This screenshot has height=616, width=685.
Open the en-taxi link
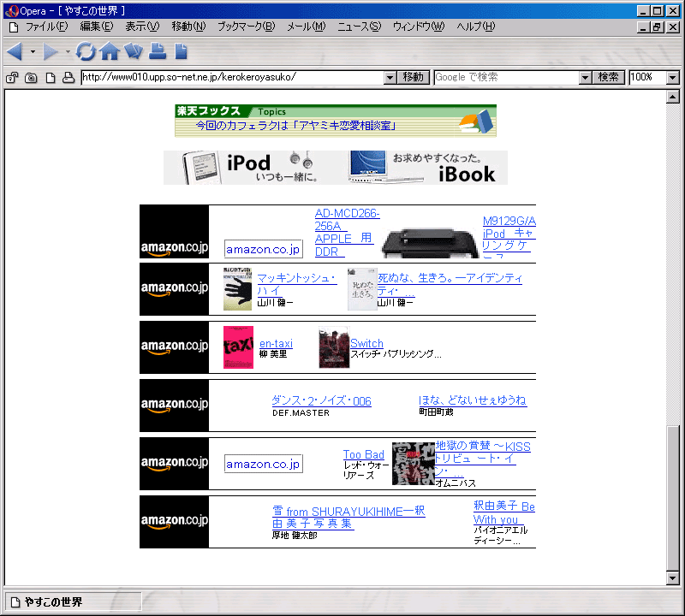tap(276, 344)
